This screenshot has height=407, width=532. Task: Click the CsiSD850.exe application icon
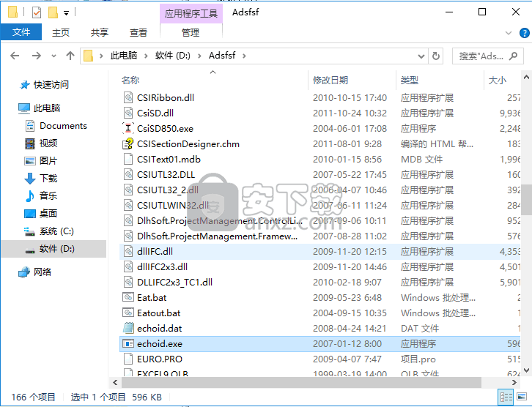(128, 128)
